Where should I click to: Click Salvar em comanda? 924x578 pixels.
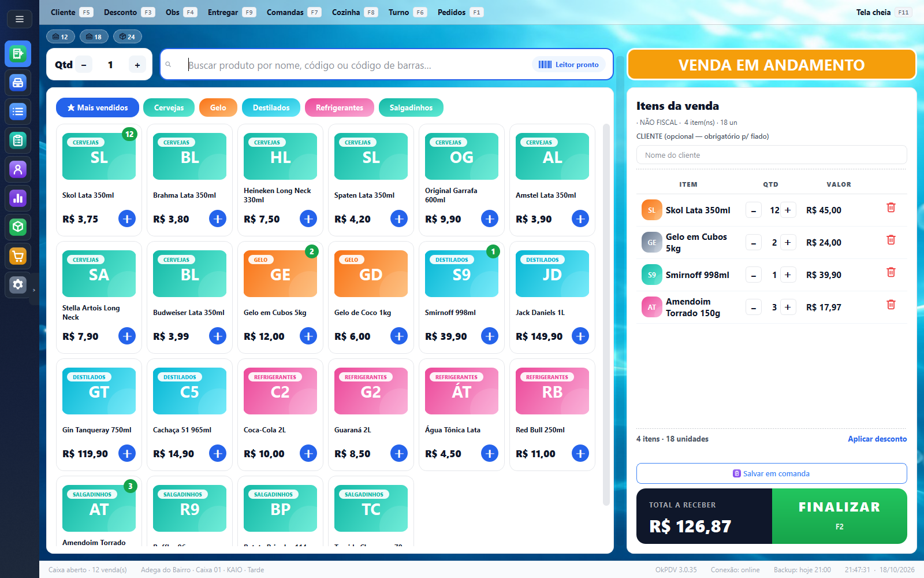[x=772, y=473]
